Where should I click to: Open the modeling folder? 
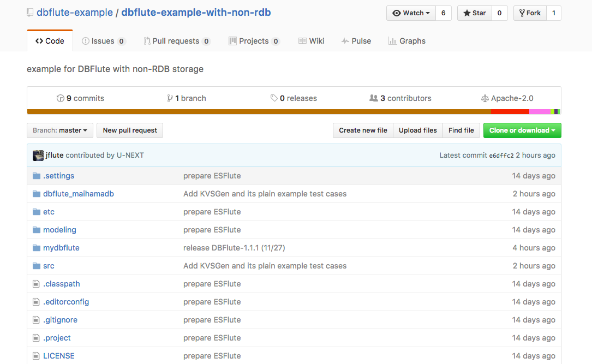coord(59,230)
